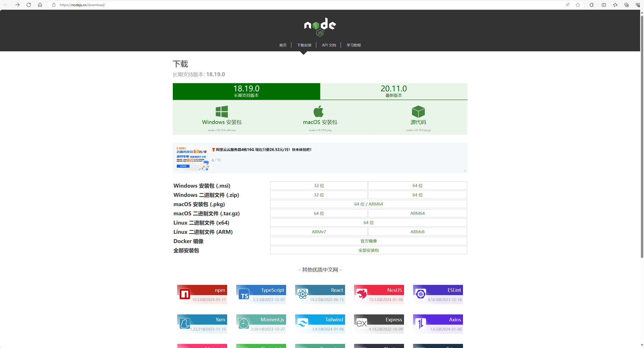This screenshot has width=644, height=348.
Task: Download Linux x64 64 位 binary
Action: click(369, 223)
